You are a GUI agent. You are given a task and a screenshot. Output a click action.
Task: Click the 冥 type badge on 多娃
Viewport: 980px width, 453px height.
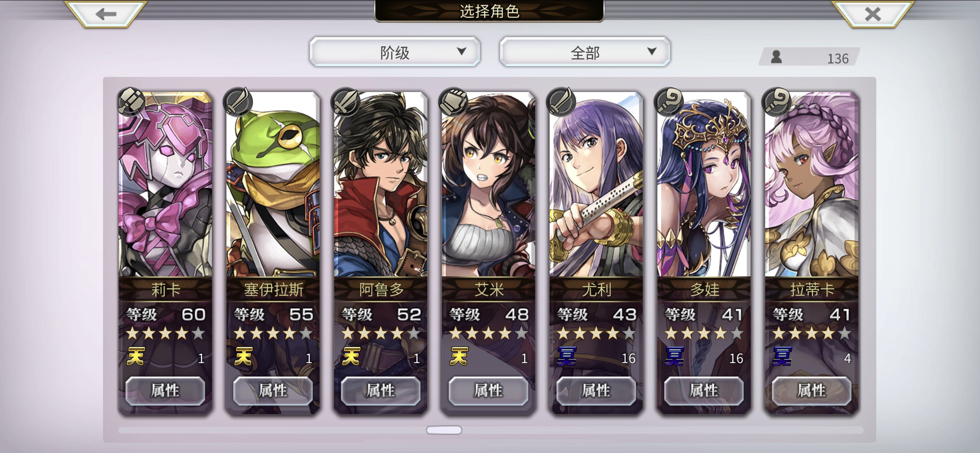[674, 356]
